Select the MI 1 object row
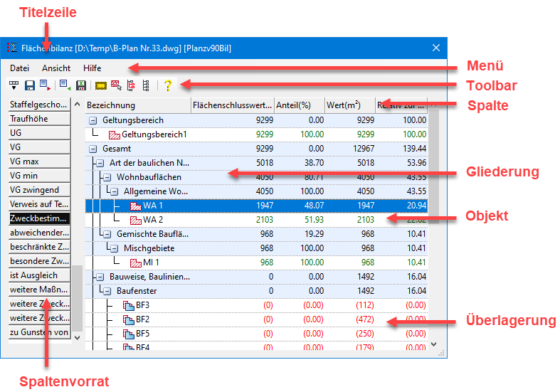 coord(149,263)
